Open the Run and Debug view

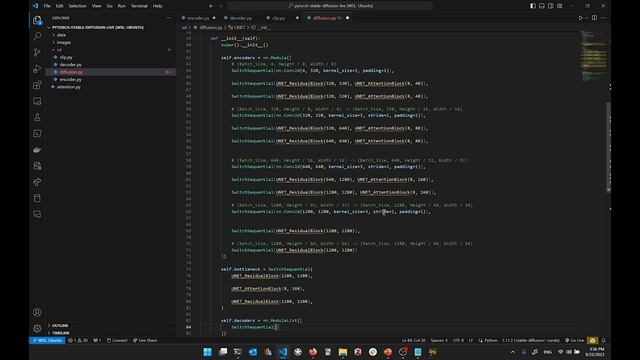pyautogui.click(x=37, y=69)
